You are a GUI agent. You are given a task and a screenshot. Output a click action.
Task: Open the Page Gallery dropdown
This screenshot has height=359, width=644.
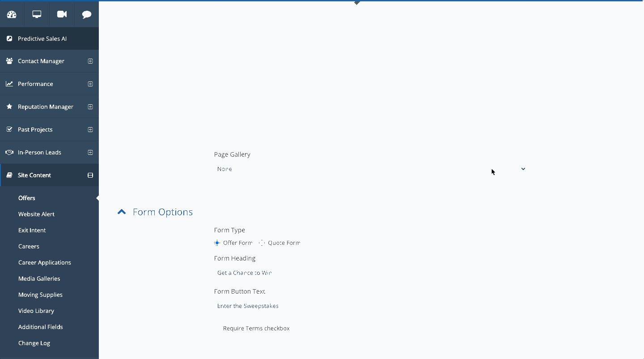(370, 169)
